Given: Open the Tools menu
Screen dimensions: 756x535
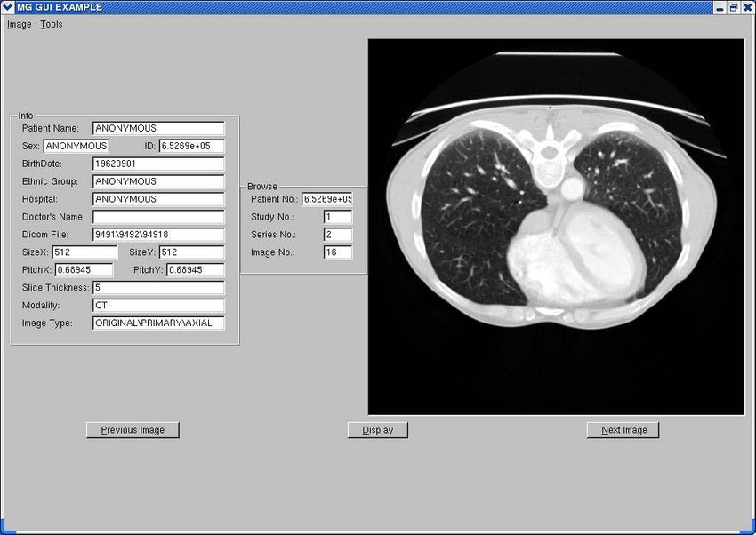Looking at the screenshot, I should click(51, 24).
